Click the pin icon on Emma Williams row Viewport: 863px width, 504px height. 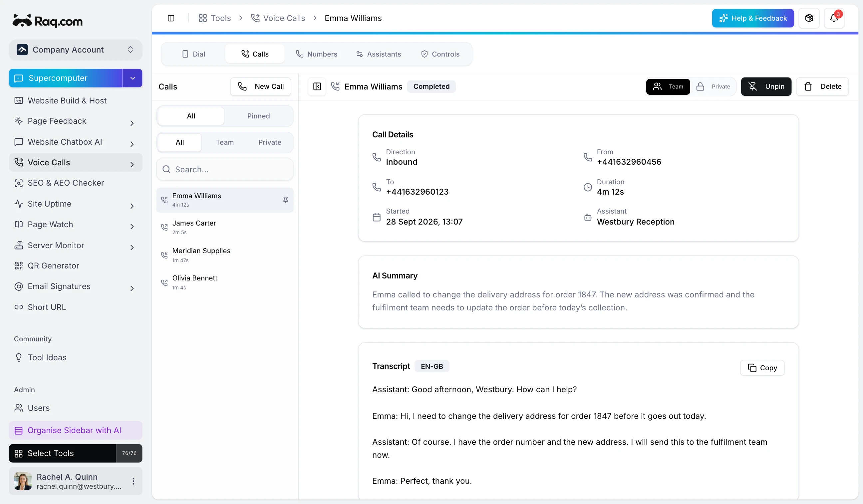pyautogui.click(x=285, y=200)
